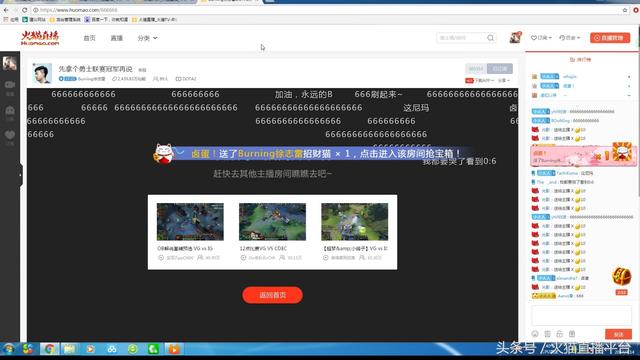Click the ranking header in the chat panel

580,60
